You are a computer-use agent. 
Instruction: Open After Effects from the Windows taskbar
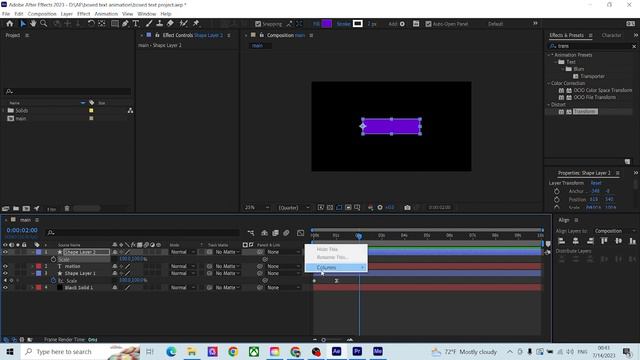coord(336,351)
